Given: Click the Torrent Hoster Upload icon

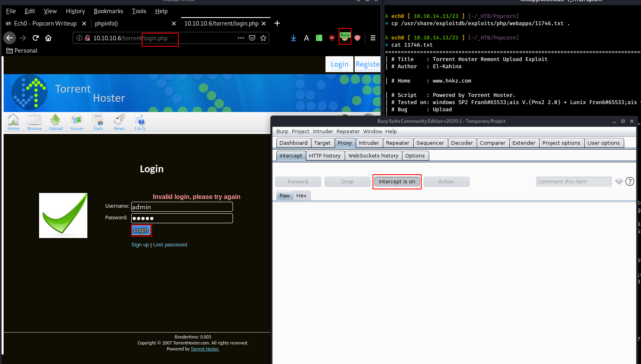Looking at the screenshot, I should pyautogui.click(x=55, y=122).
